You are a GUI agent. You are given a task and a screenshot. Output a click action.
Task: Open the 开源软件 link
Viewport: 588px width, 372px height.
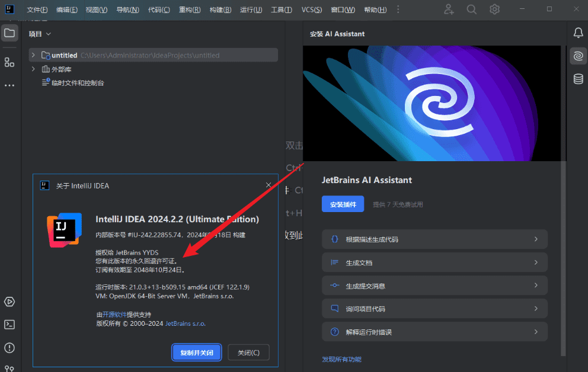point(114,315)
